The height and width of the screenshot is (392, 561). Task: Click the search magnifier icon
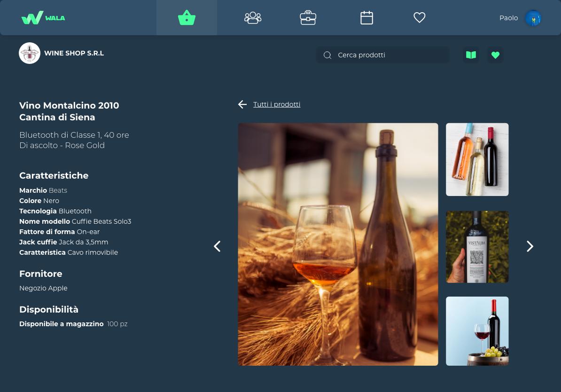pos(327,55)
